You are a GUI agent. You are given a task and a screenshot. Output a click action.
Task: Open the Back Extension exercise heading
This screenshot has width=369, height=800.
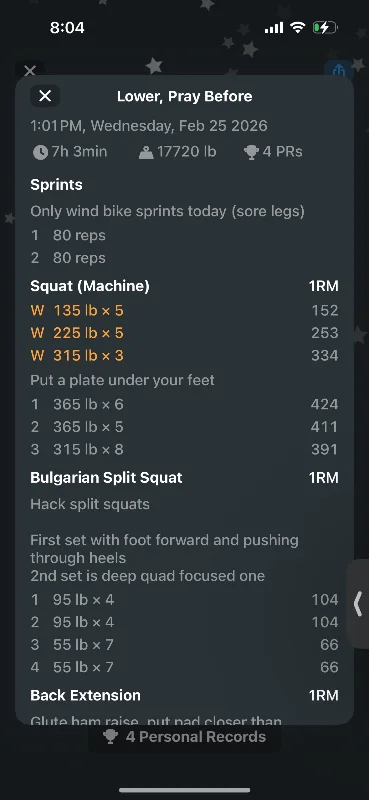point(85,695)
